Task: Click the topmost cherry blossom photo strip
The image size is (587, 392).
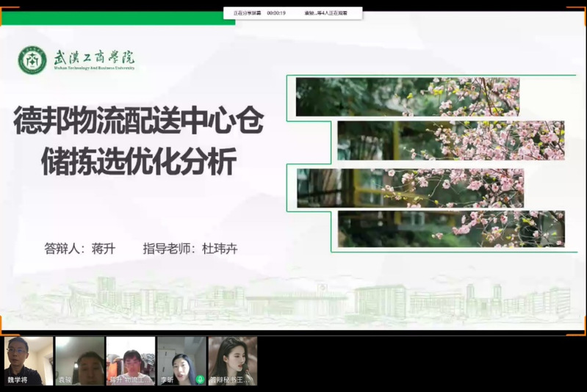Action: click(x=407, y=97)
